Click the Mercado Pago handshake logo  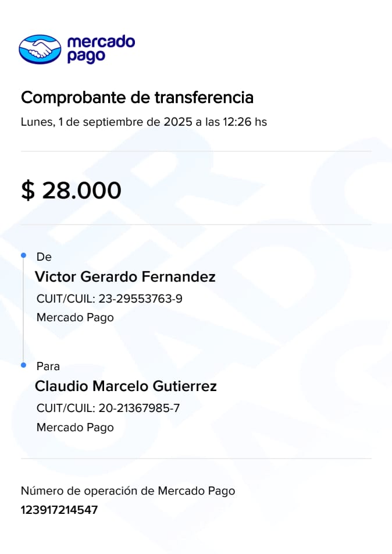pyautogui.click(x=40, y=49)
